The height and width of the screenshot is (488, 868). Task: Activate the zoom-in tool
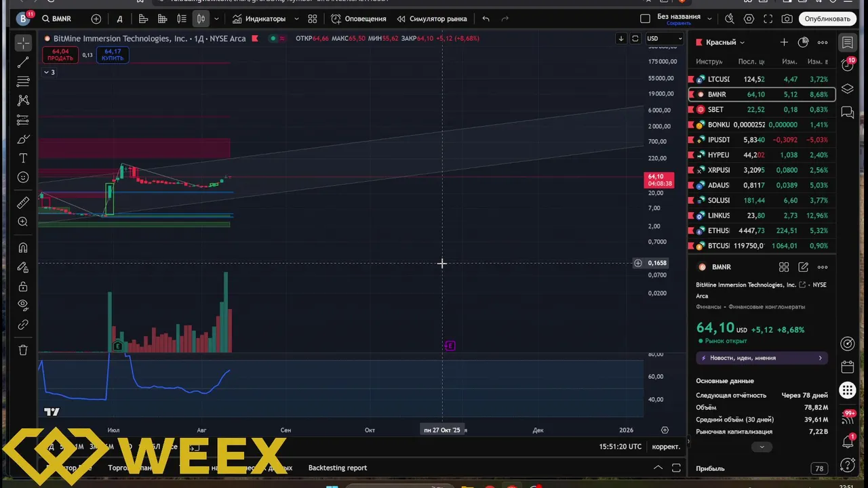click(23, 222)
